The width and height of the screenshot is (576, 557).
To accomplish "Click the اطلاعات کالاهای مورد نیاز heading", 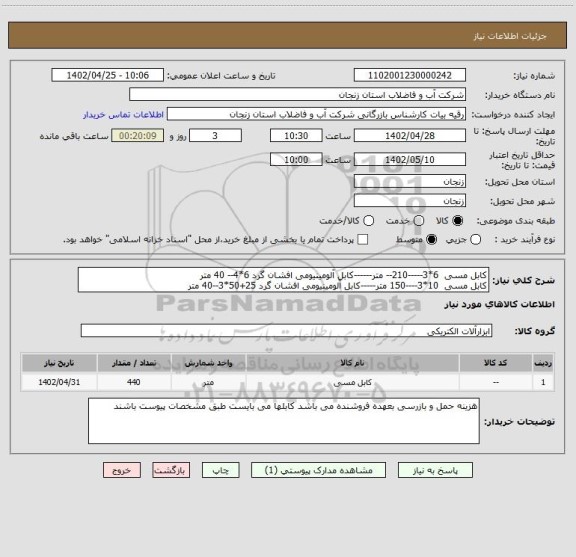I will pos(500,305).
